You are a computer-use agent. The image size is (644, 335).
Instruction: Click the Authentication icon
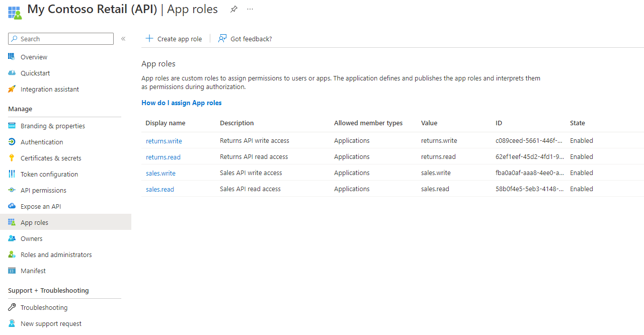click(12, 142)
